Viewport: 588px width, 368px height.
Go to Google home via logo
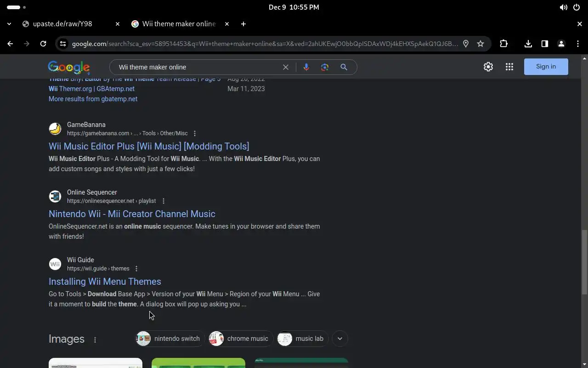point(69,68)
